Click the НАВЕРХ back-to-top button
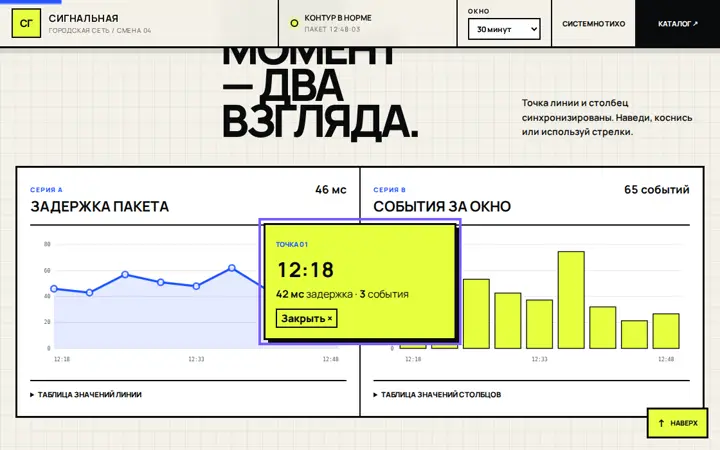720x450 pixels. 677,423
